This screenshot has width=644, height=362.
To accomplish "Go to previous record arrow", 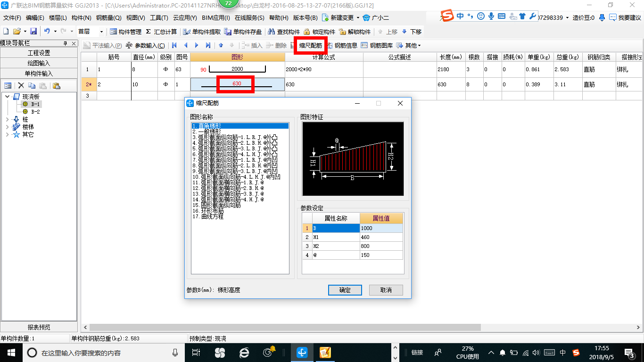I will coord(186,46).
